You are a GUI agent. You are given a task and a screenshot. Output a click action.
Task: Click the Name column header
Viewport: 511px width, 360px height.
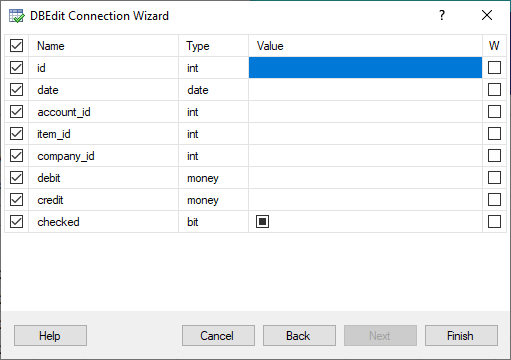pyautogui.click(x=104, y=46)
